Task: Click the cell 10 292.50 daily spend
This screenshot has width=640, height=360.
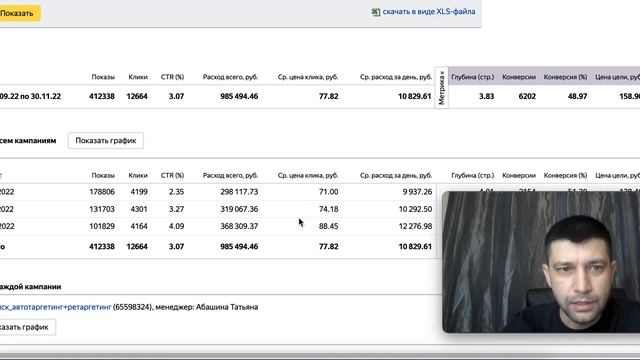Action: (x=415, y=209)
